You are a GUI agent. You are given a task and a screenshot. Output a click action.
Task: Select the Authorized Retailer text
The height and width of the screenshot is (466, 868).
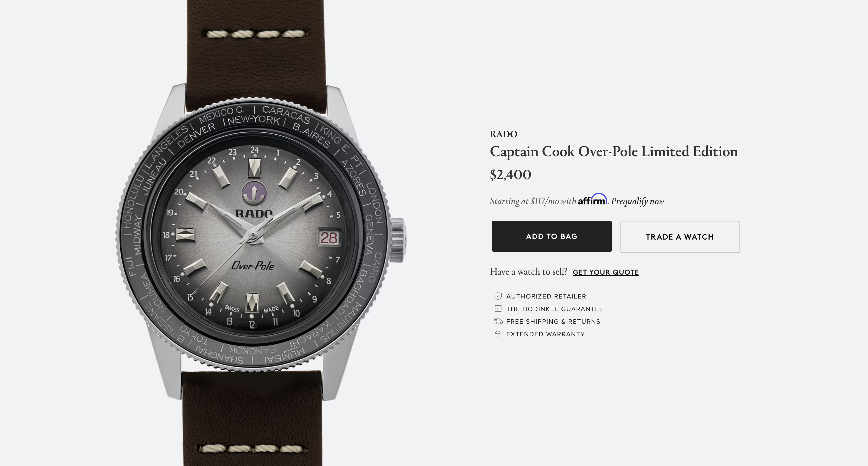click(x=546, y=297)
